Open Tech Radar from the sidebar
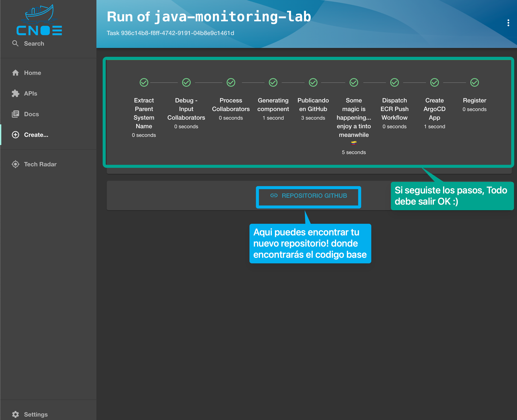Image resolution: width=517 pixels, height=420 pixels. point(40,164)
